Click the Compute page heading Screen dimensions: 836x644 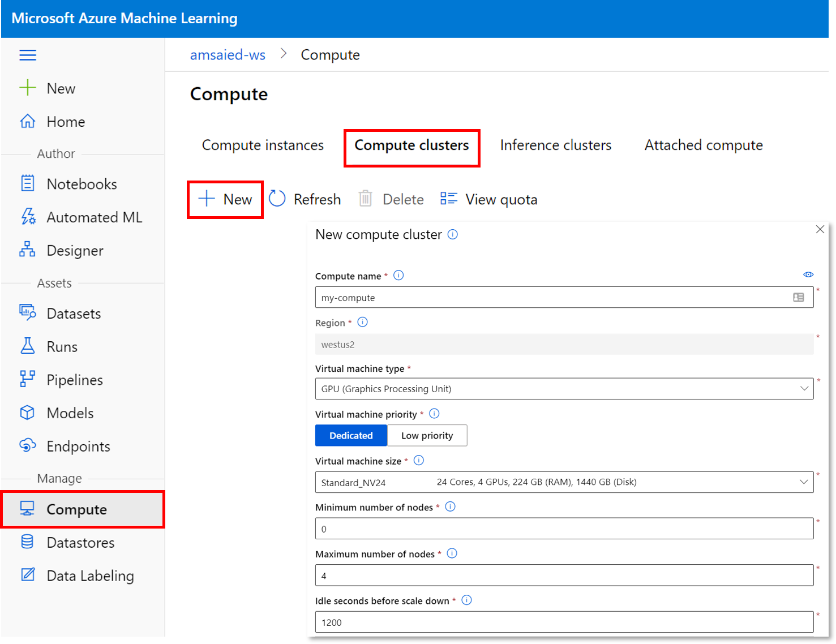tap(229, 94)
